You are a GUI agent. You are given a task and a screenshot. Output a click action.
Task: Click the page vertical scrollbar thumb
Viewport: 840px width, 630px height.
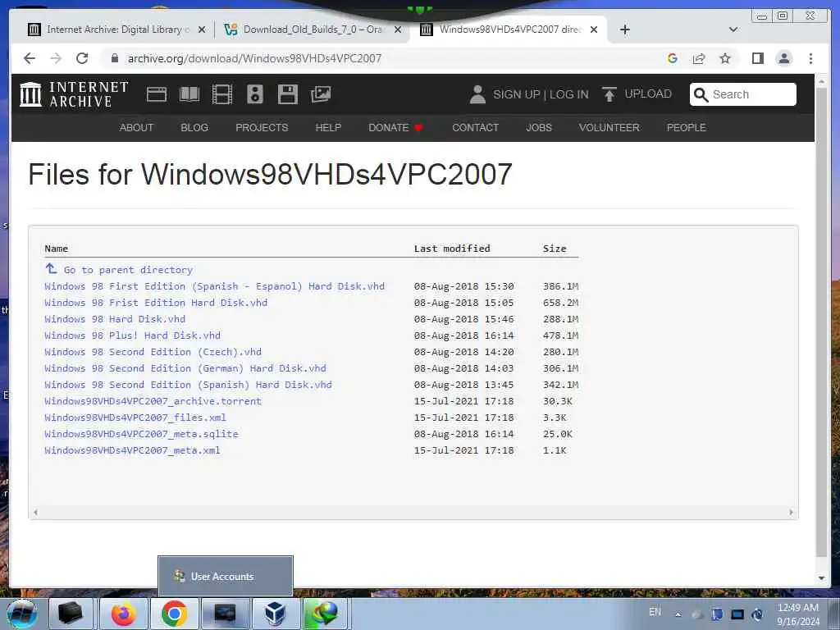(x=821, y=322)
